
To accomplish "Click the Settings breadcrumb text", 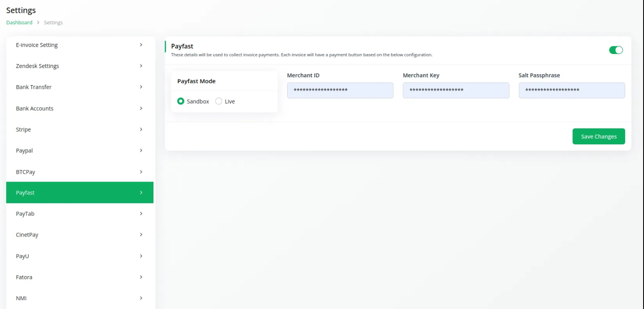I will [x=53, y=22].
